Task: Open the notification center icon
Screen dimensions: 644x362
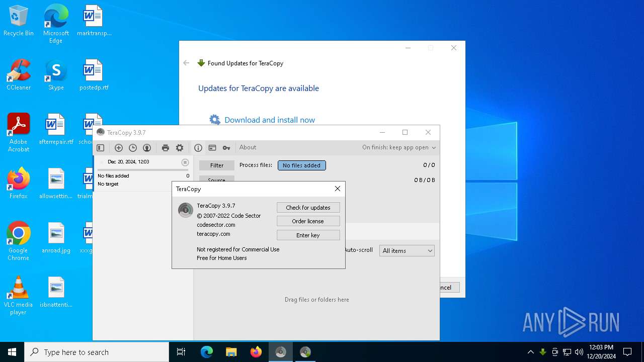Action: [x=627, y=352]
